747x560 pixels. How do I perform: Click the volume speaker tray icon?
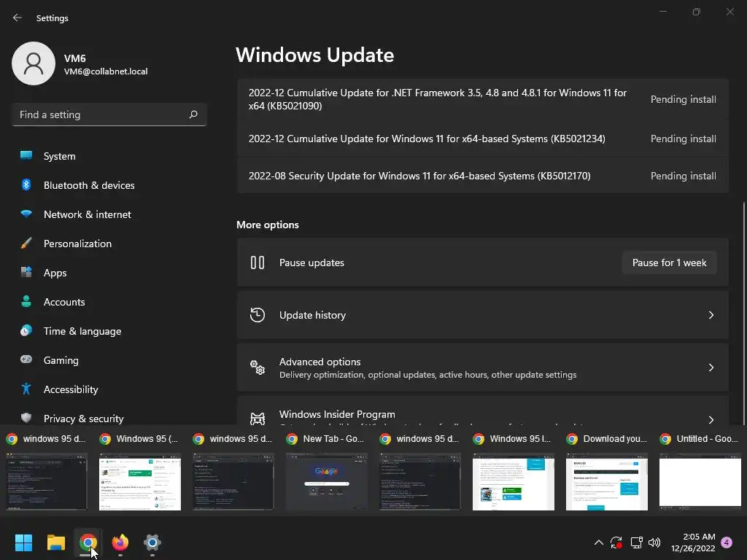pos(654,542)
